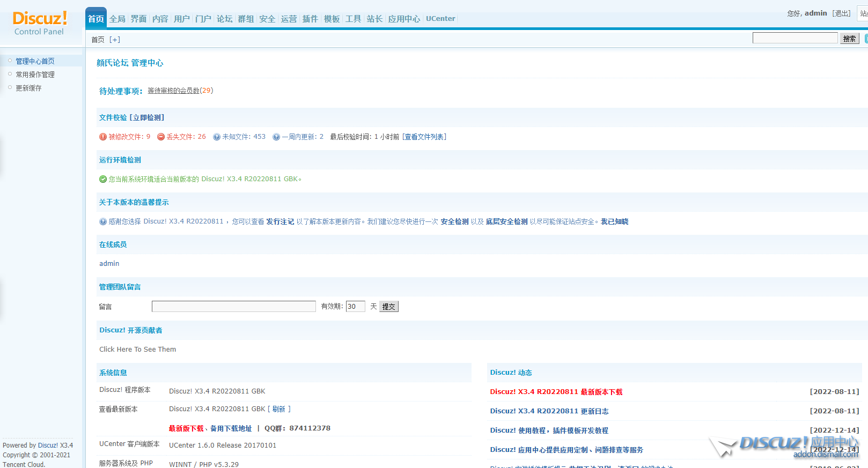The image size is (868, 468).
Task: Click the red modified files warning icon
Action: click(x=103, y=137)
